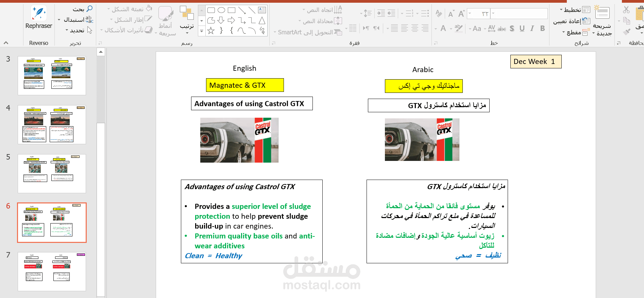The image size is (644, 298).
Task: Collapse the ribbon with the chevron
Action: click(6, 43)
